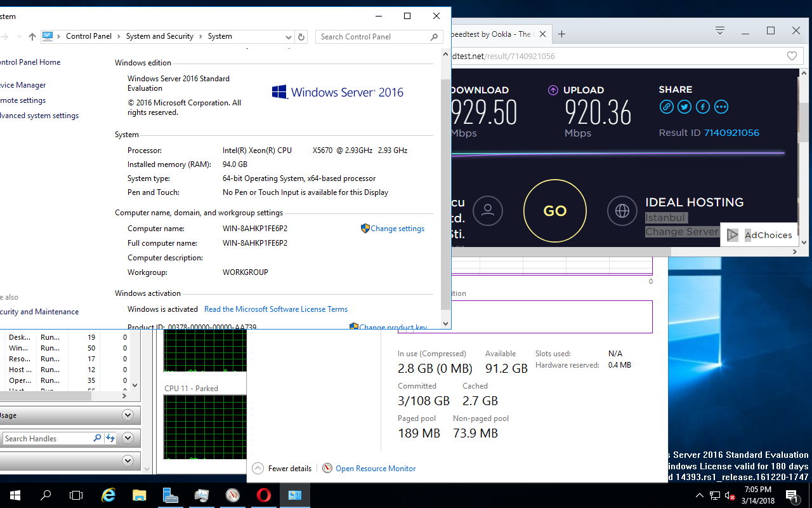Open the network tray icon
812x508 pixels.
tap(715, 495)
